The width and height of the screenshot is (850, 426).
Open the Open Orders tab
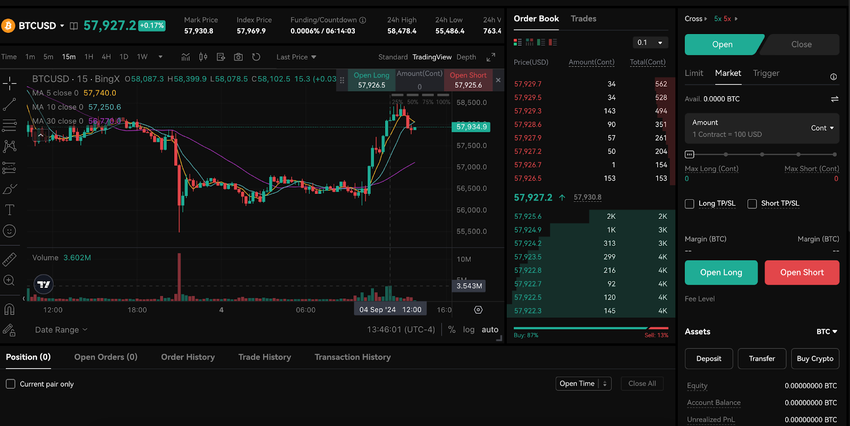click(106, 357)
